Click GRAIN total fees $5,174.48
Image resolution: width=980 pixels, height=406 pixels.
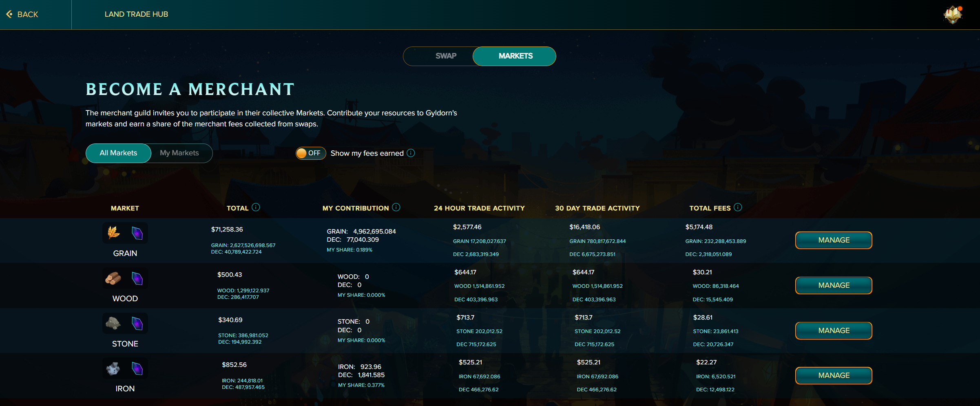click(699, 227)
